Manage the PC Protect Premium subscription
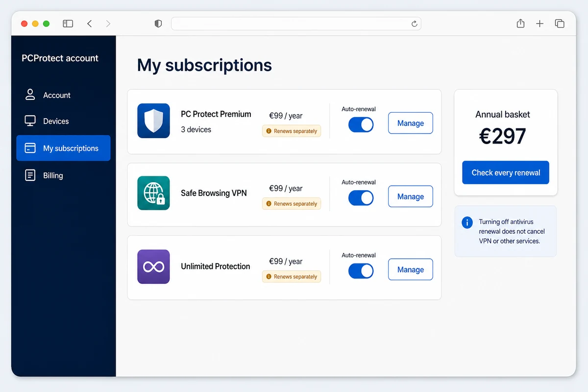 (x=411, y=123)
